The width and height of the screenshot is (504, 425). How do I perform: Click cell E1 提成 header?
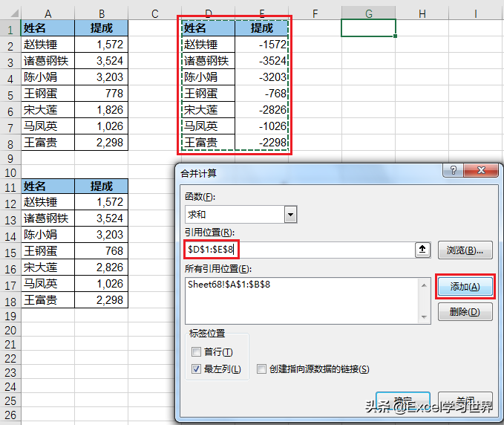point(261,28)
